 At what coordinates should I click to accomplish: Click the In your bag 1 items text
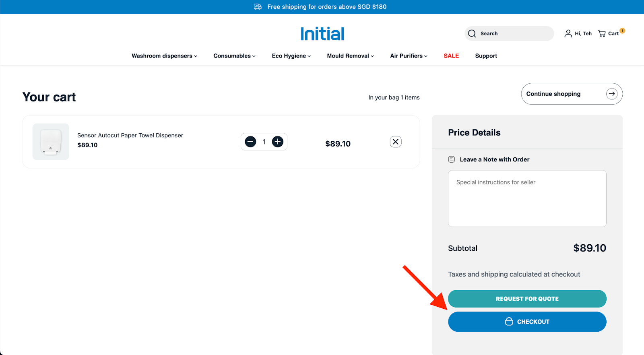[x=394, y=97]
